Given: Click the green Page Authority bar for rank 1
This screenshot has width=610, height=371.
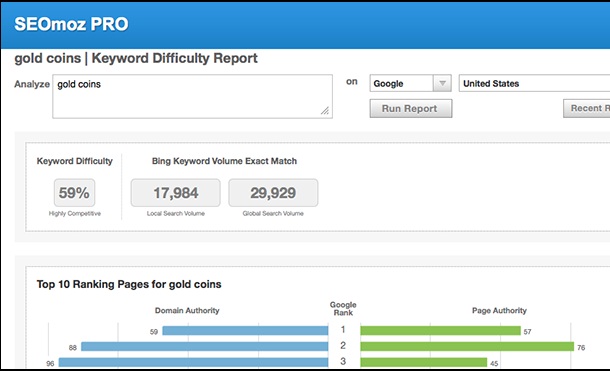Looking at the screenshot, I should point(440,331).
